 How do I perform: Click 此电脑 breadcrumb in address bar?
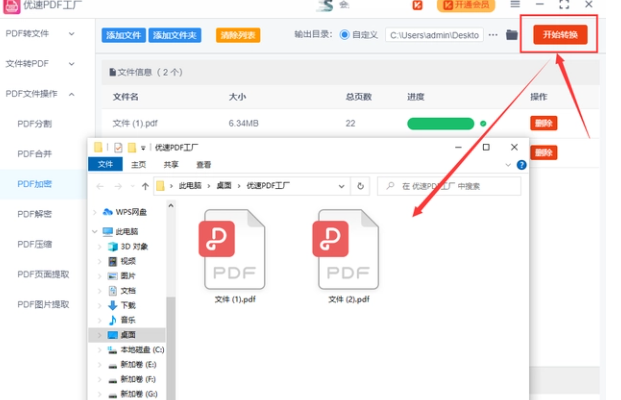(190, 186)
